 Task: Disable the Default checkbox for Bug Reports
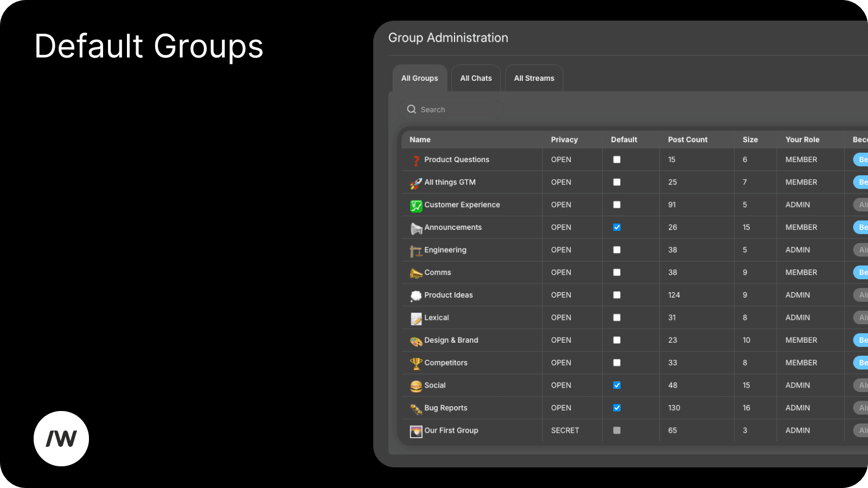pyautogui.click(x=617, y=408)
